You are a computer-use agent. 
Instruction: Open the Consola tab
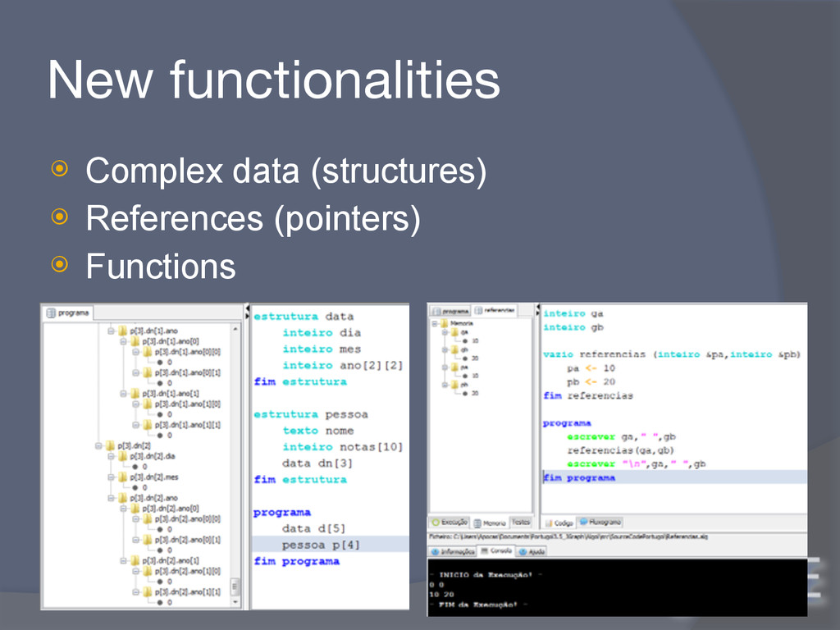coord(496,550)
